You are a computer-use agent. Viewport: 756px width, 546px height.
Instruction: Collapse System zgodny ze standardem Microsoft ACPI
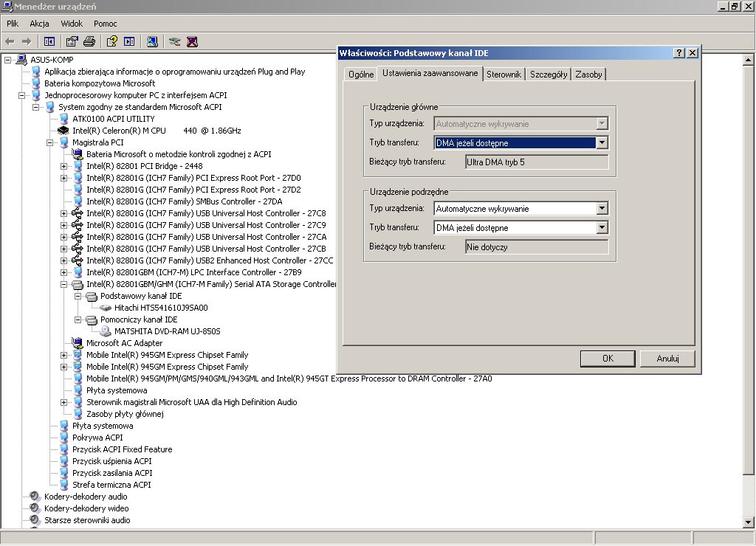pyautogui.click(x=35, y=107)
